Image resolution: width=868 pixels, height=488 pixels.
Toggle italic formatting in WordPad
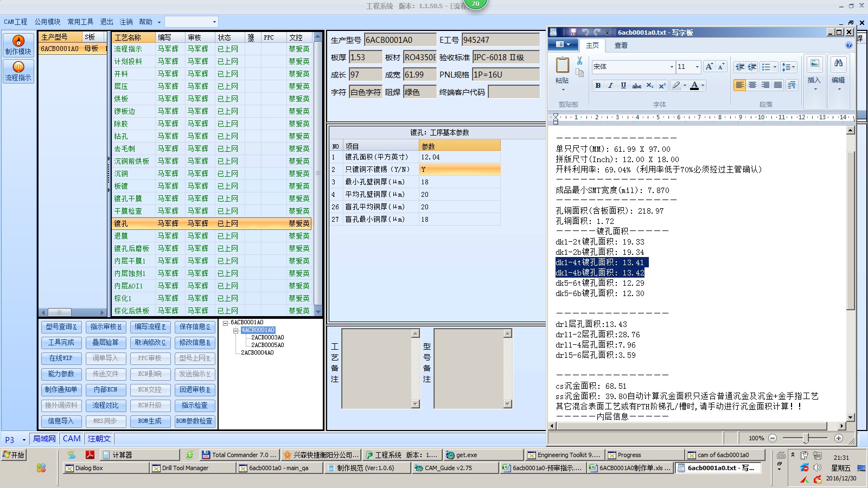pyautogui.click(x=610, y=86)
